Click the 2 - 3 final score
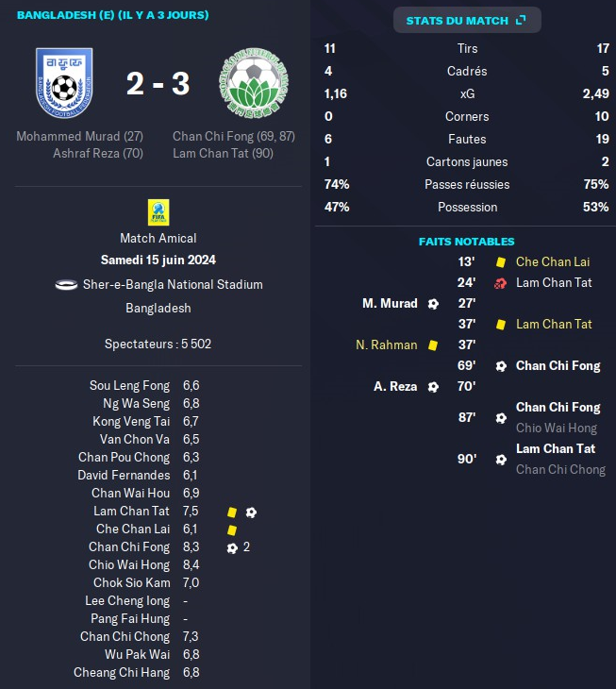 158,84
